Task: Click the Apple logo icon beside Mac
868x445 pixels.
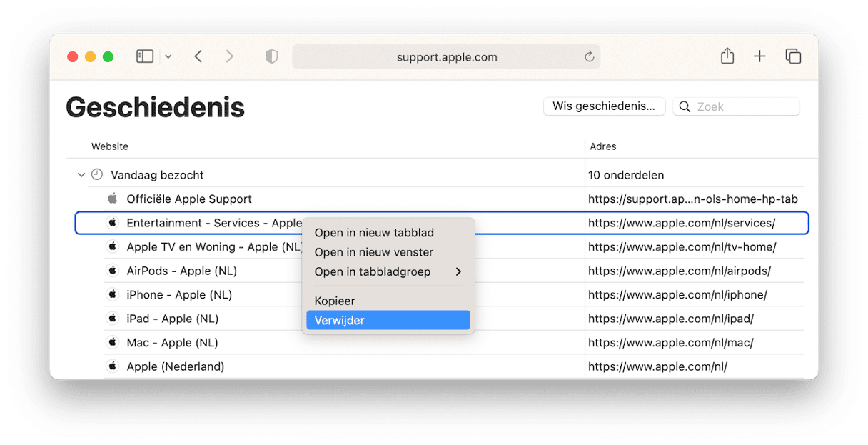Action: click(x=112, y=342)
